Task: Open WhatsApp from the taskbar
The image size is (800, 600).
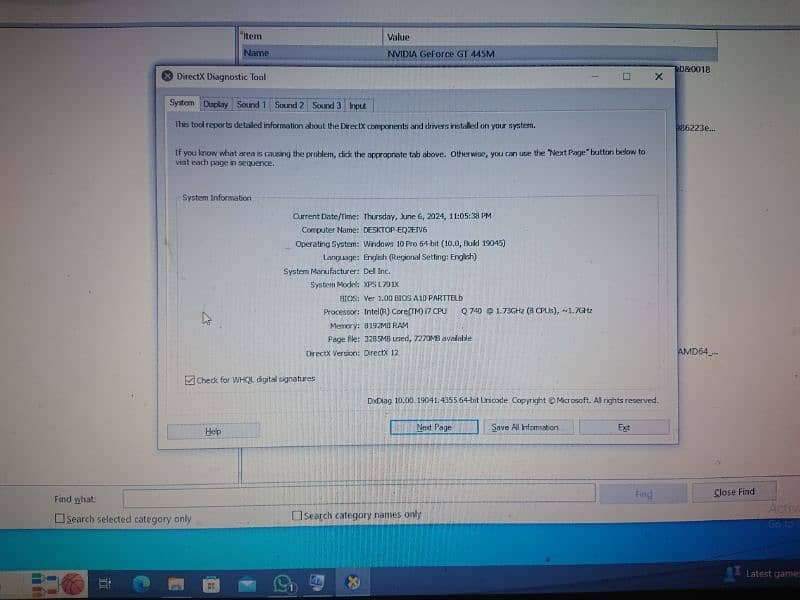Action: pos(283,583)
